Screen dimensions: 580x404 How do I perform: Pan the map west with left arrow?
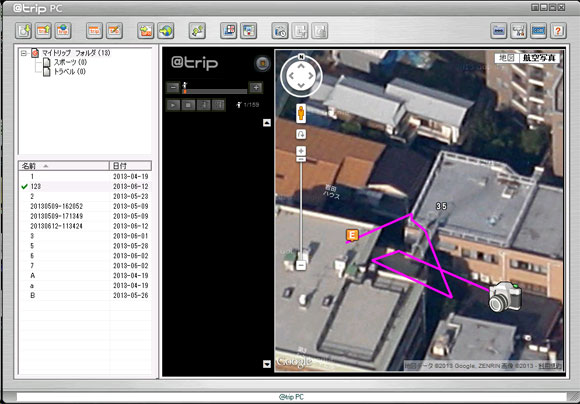[291, 76]
